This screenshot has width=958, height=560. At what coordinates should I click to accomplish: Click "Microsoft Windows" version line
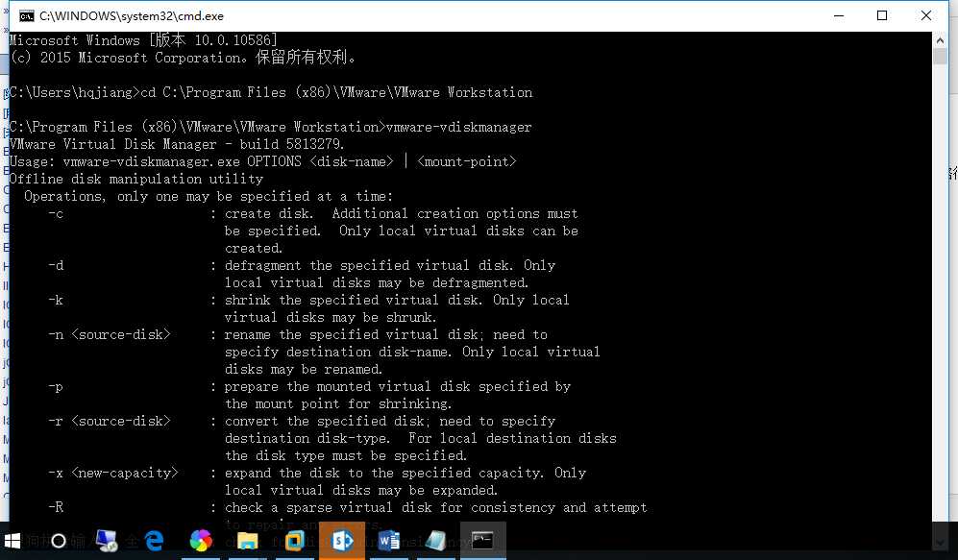pyautogui.click(x=143, y=40)
